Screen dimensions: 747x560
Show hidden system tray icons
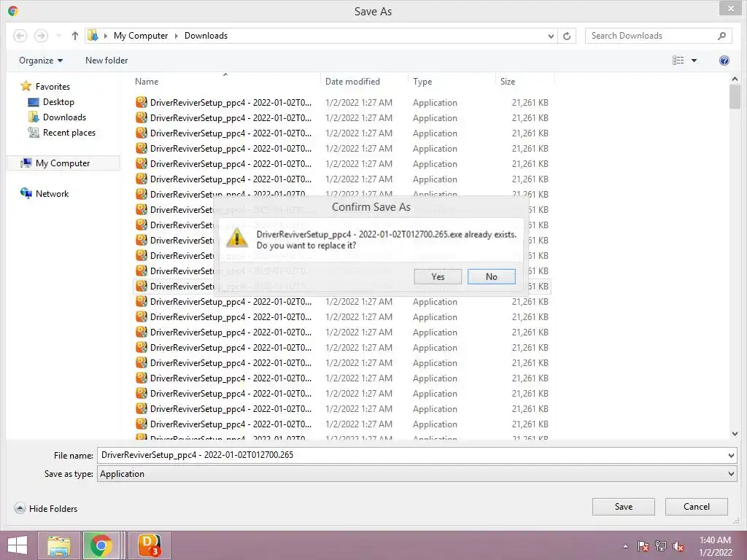coord(625,546)
